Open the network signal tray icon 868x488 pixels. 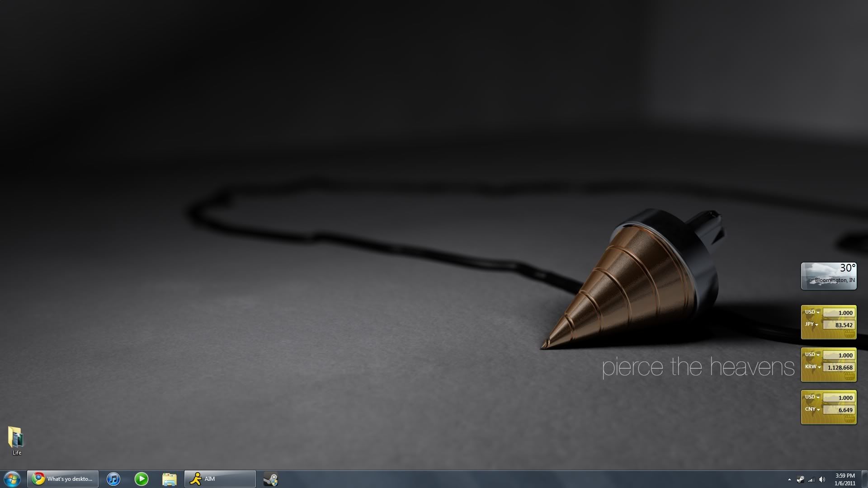click(x=811, y=479)
